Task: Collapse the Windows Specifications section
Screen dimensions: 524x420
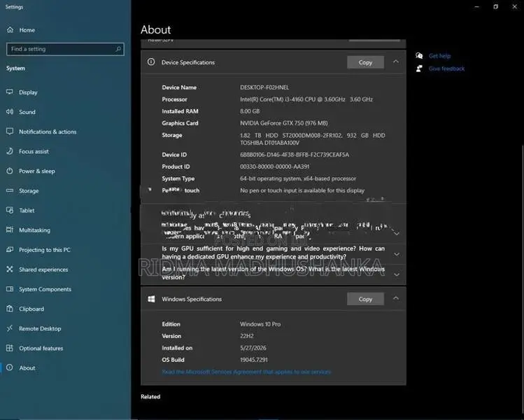Action: click(396, 298)
